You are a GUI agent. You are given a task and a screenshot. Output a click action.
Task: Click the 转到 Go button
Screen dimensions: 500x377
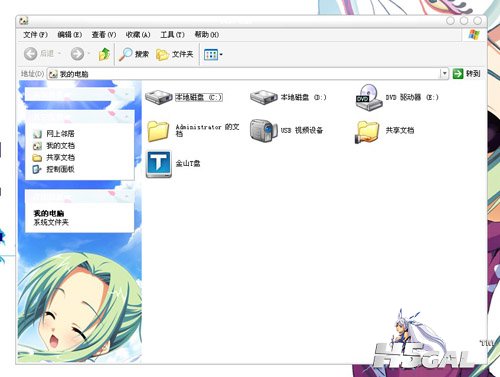click(467, 74)
